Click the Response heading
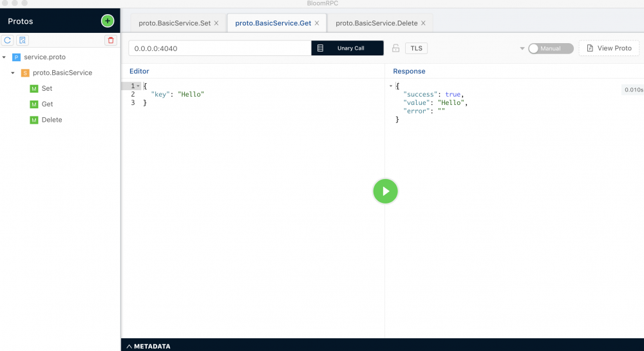Screen dimensions: 644x351 click(x=409, y=71)
